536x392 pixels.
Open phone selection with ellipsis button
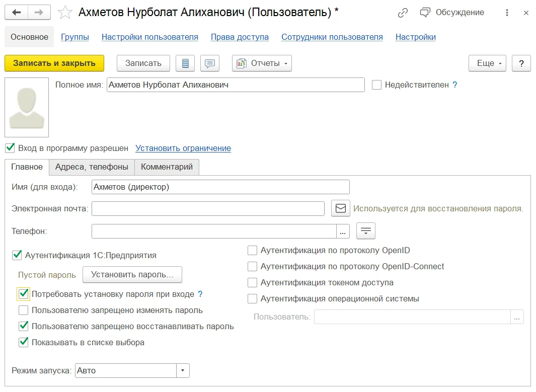point(343,231)
